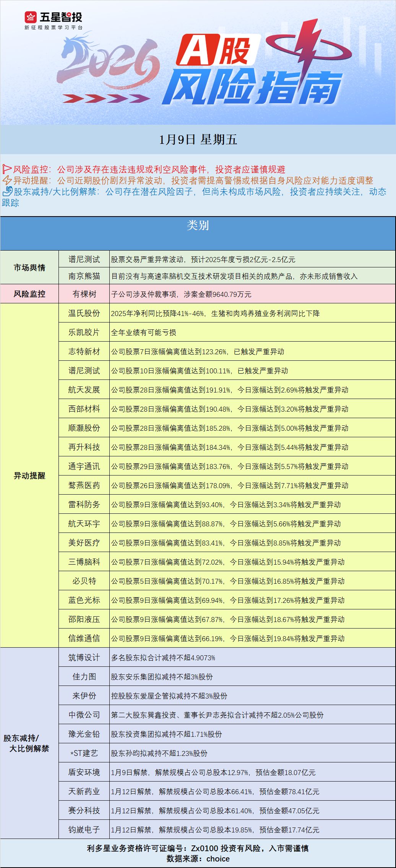Click the 美好医疗 stock name
Image resolution: width=396 pixels, height=868 pixels.
84,542
